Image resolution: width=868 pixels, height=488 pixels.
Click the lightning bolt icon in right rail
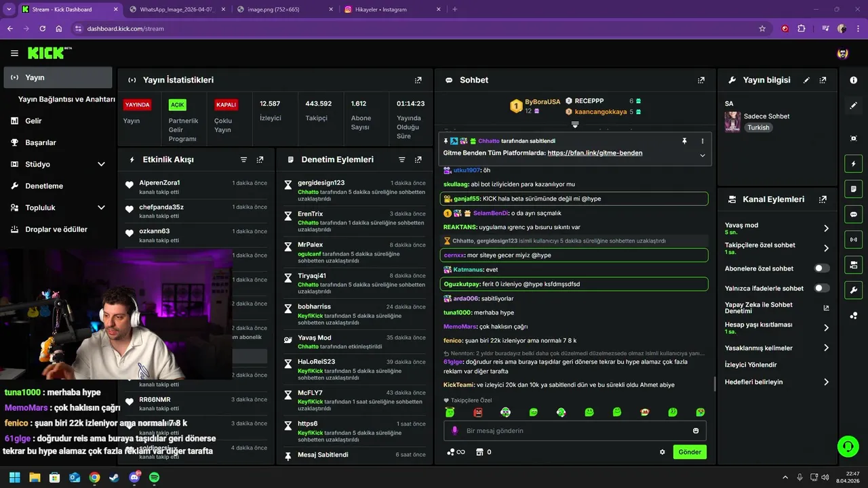tap(853, 163)
